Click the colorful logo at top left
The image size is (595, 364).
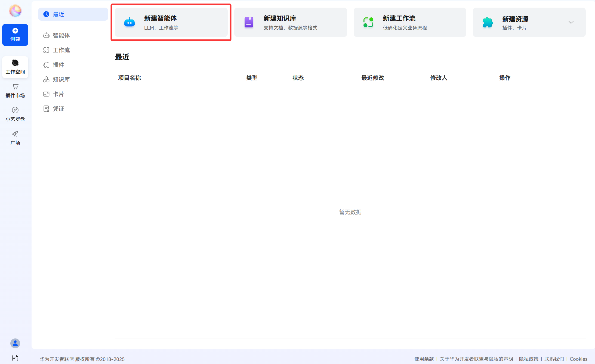(x=15, y=11)
